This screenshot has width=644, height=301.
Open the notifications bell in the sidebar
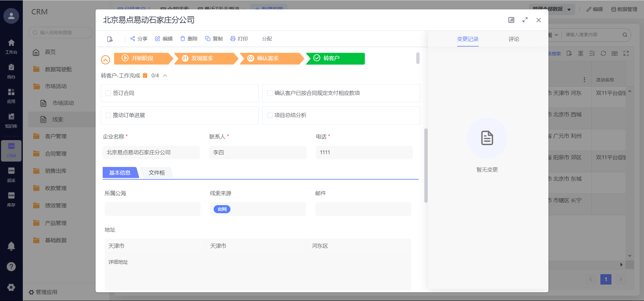11,246
